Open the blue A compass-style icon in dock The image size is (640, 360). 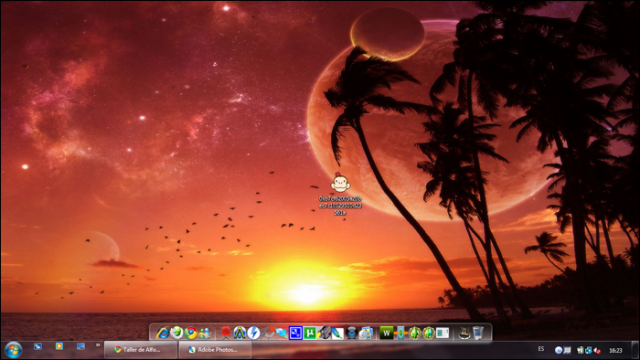point(239,333)
